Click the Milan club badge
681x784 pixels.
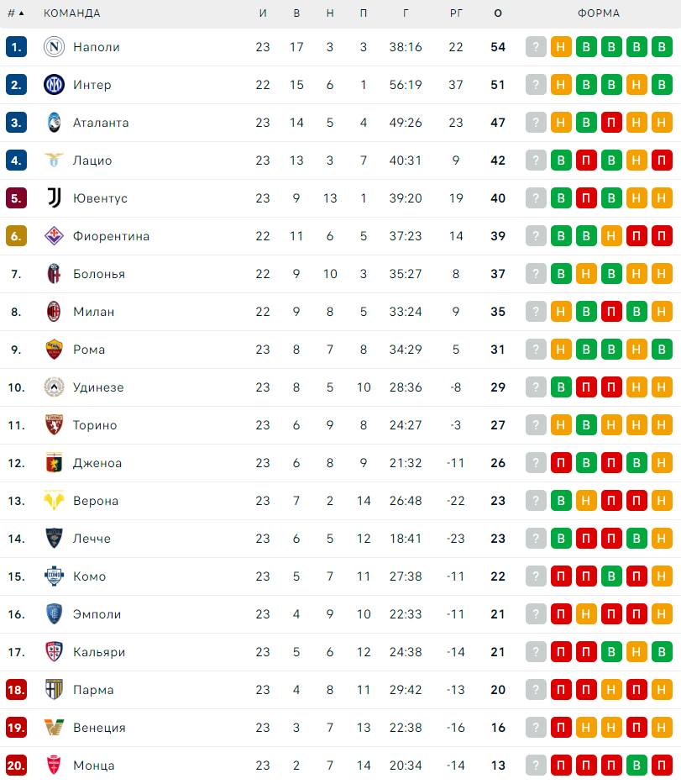point(54,312)
